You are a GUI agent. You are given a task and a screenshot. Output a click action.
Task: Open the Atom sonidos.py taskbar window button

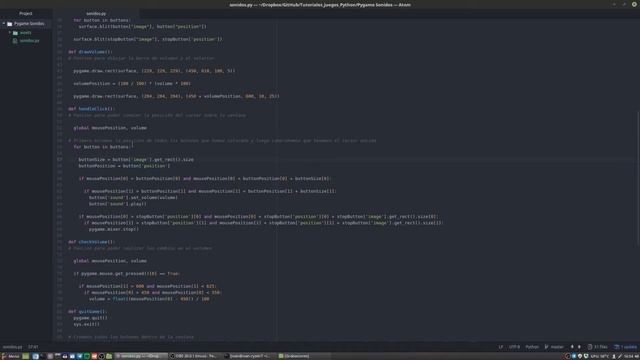pyautogui.click(x=141, y=356)
